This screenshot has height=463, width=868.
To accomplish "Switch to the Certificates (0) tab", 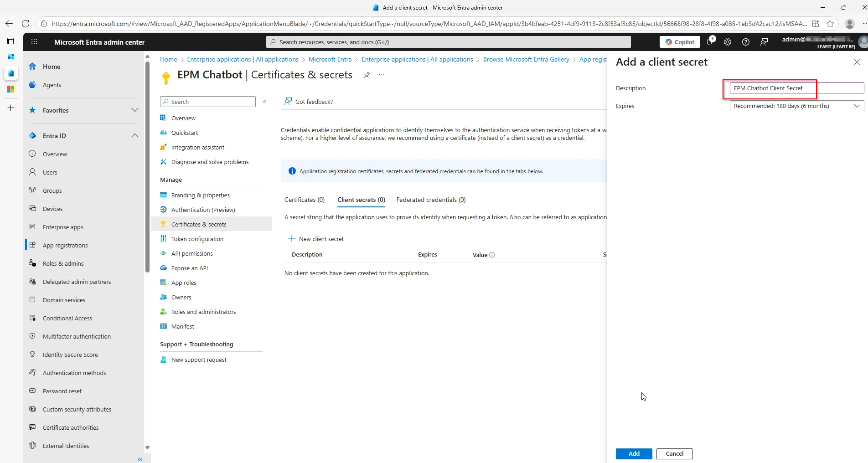I will coord(305,200).
